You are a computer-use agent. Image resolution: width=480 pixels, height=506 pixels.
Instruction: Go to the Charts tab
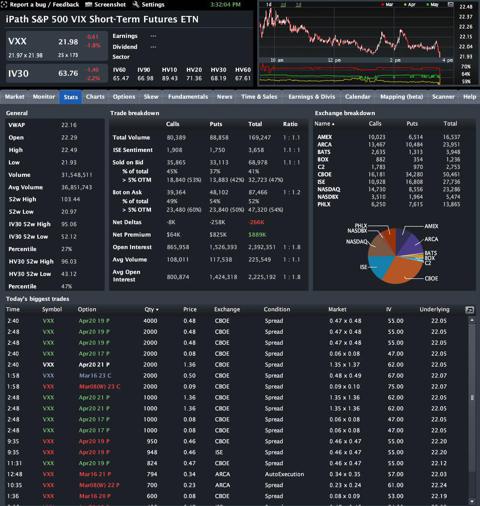point(95,97)
